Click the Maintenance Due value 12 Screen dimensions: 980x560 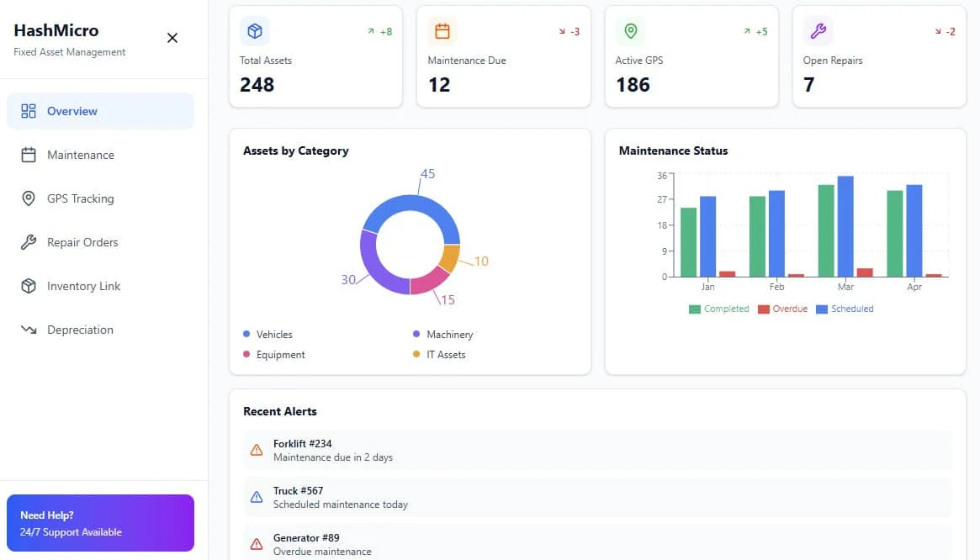pyautogui.click(x=439, y=84)
